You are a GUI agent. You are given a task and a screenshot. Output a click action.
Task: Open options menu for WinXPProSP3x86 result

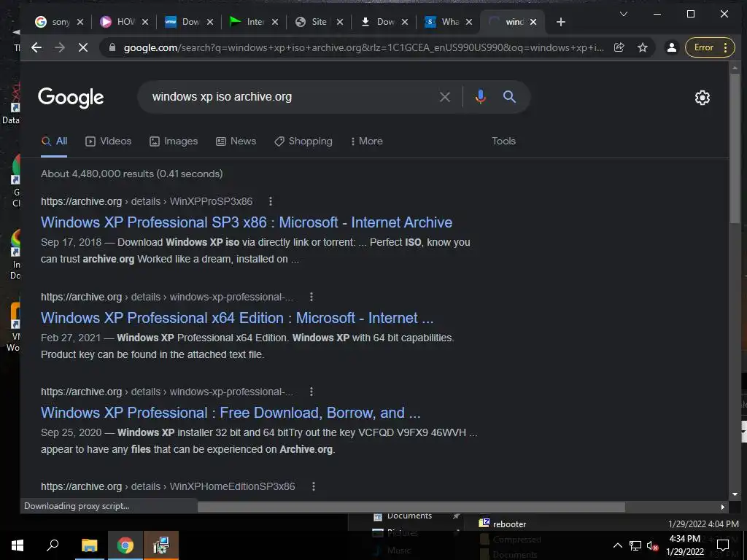coord(271,201)
